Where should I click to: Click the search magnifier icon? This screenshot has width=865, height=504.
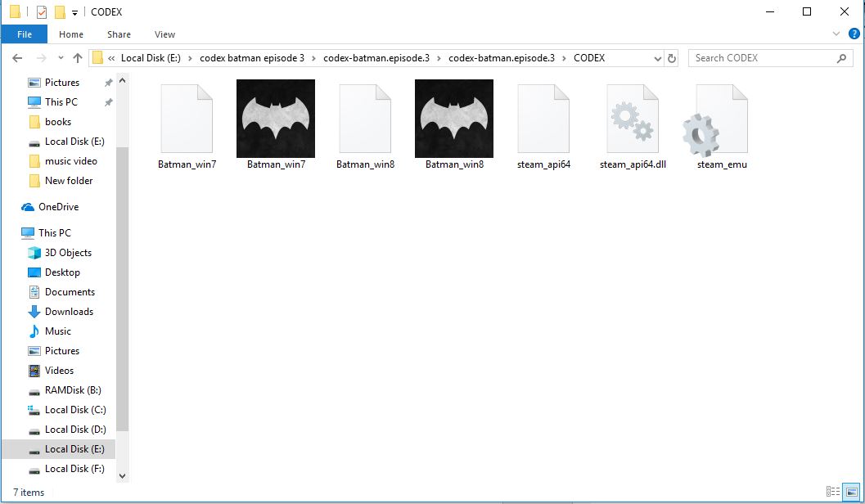tap(841, 58)
